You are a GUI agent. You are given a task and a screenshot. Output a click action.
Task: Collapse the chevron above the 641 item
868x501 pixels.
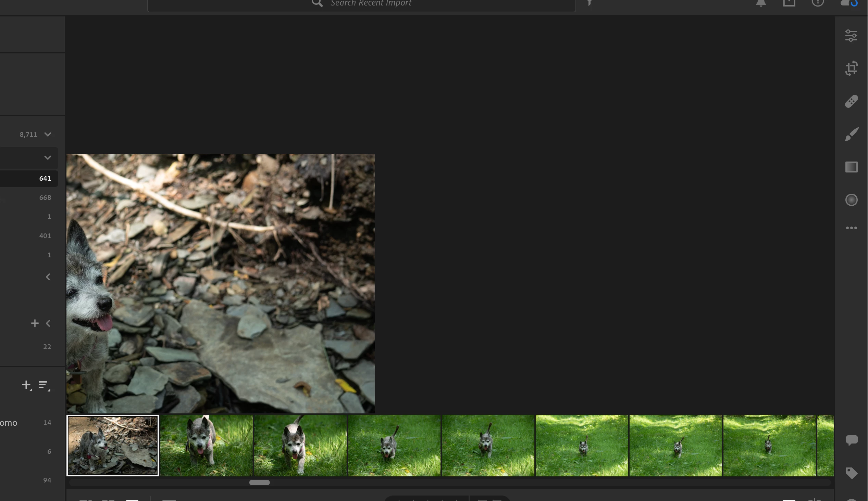pyautogui.click(x=48, y=158)
